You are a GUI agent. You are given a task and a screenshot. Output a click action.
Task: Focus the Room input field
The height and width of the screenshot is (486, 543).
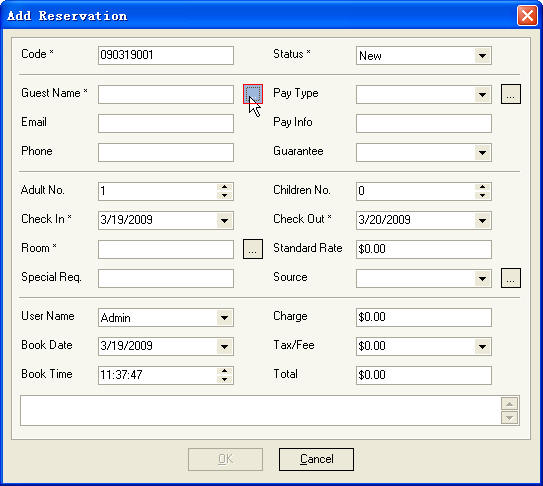[x=166, y=249]
